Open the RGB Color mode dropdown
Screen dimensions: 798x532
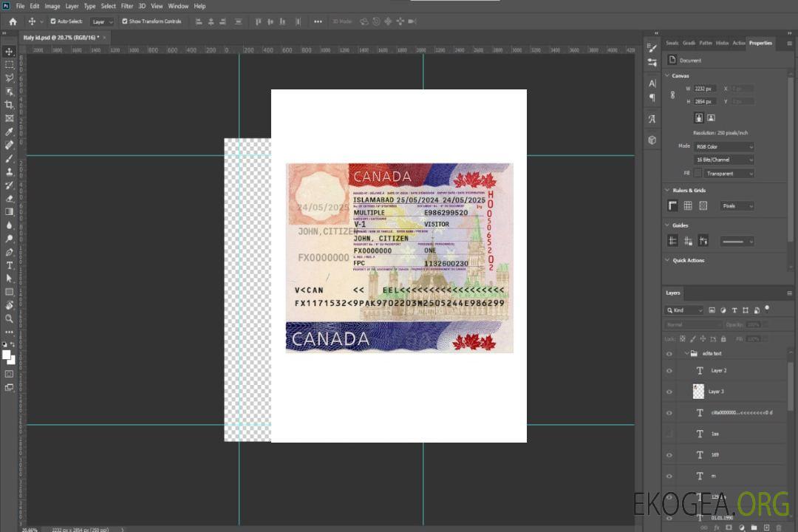click(x=723, y=146)
